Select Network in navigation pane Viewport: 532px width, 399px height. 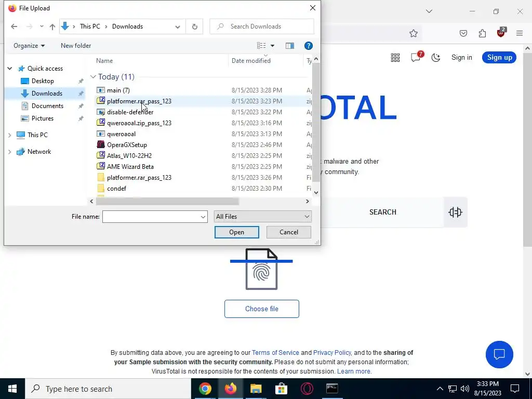pos(39,152)
